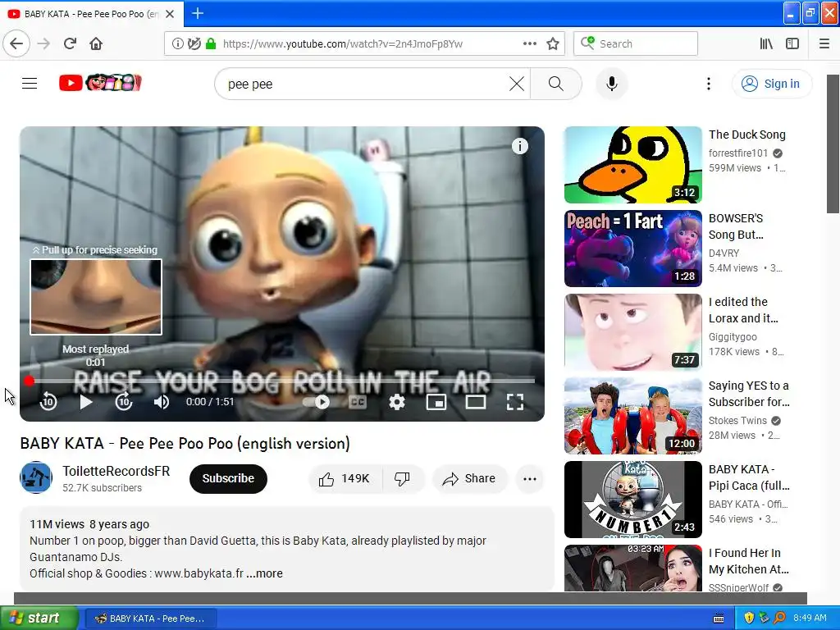840x630 pixels.
Task: Go back to the previous page
Action: point(16,43)
